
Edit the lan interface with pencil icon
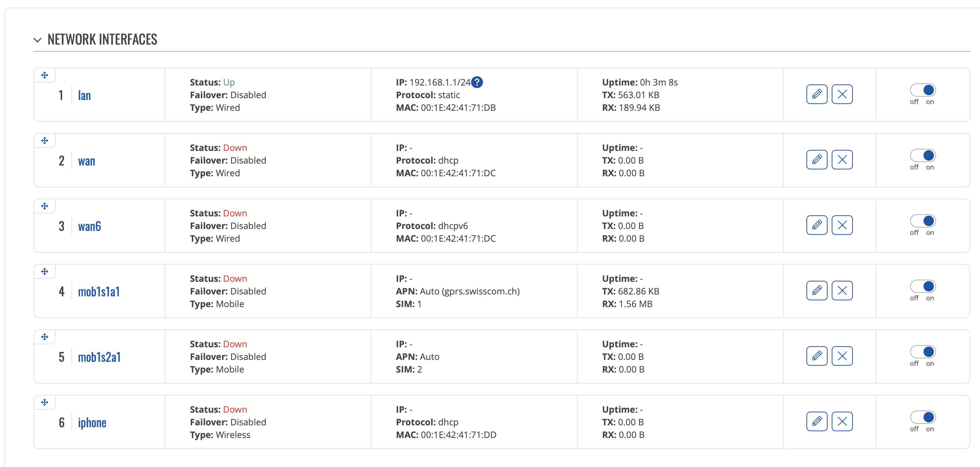click(x=816, y=94)
